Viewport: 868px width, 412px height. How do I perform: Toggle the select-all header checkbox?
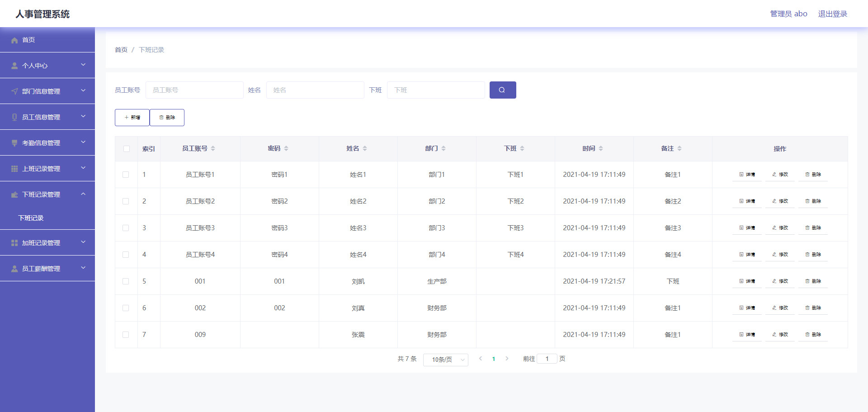pyautogui.click(x=127, y=149)
